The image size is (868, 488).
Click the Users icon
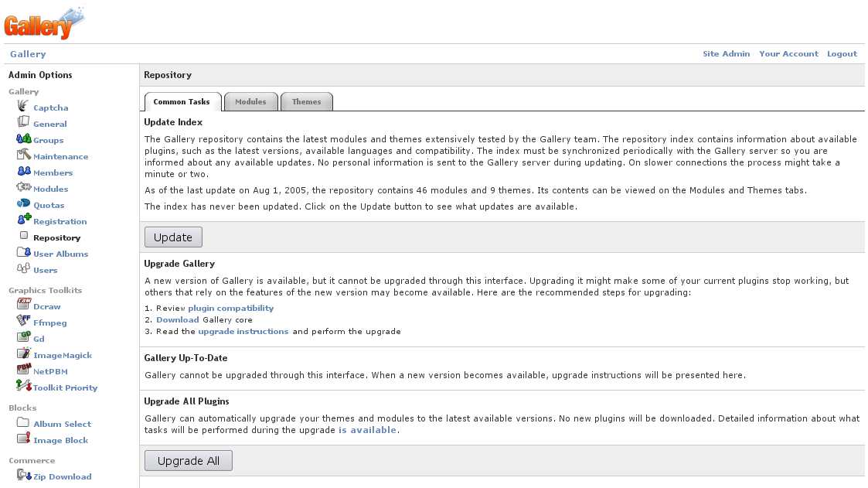pos(23,268)
